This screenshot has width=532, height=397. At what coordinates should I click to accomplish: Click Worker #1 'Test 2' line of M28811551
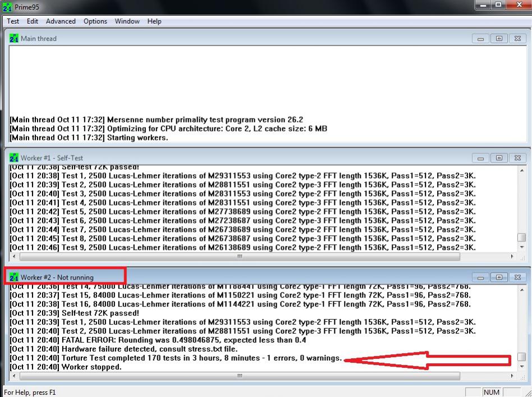click(x=242, y=185)
